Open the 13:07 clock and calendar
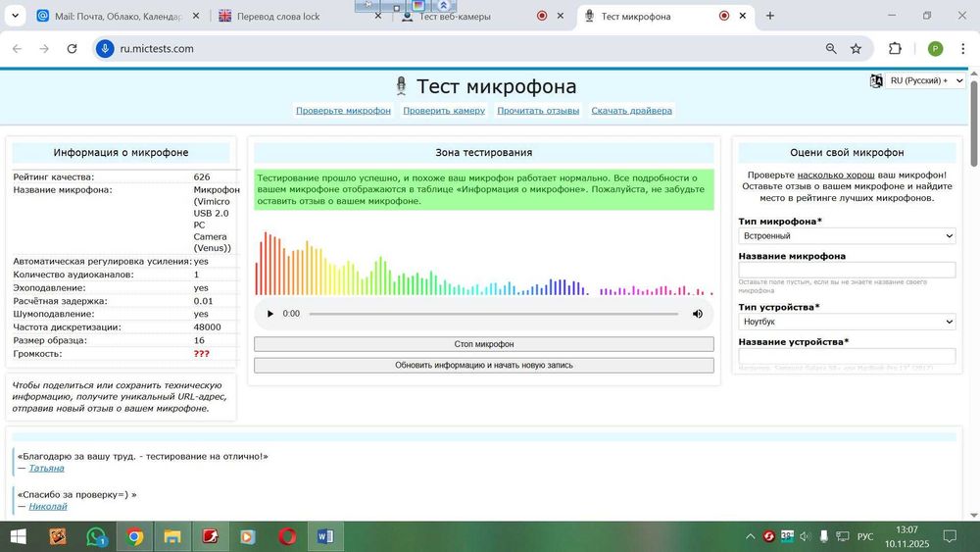Viewport: 980px width, 552px height. click(906, 536)
